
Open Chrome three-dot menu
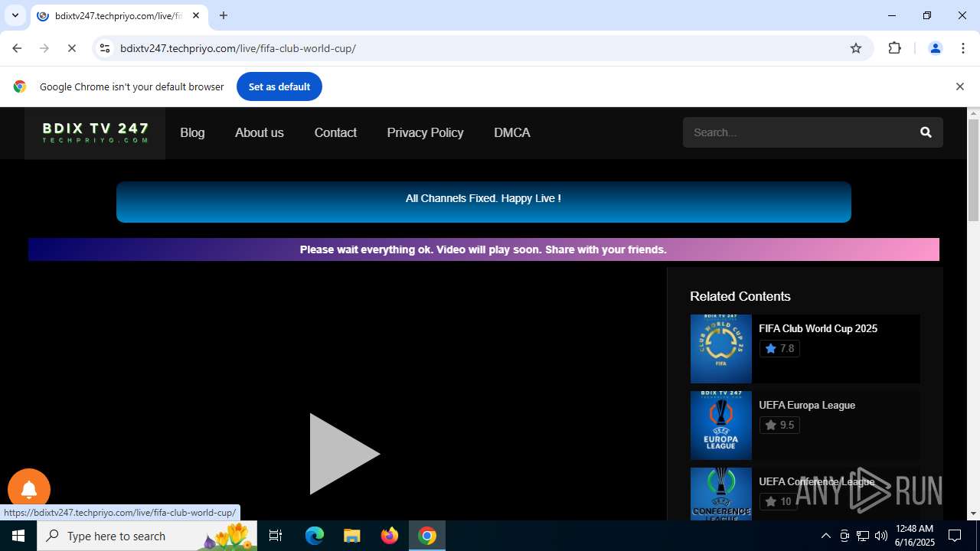[x=963, y=48]
